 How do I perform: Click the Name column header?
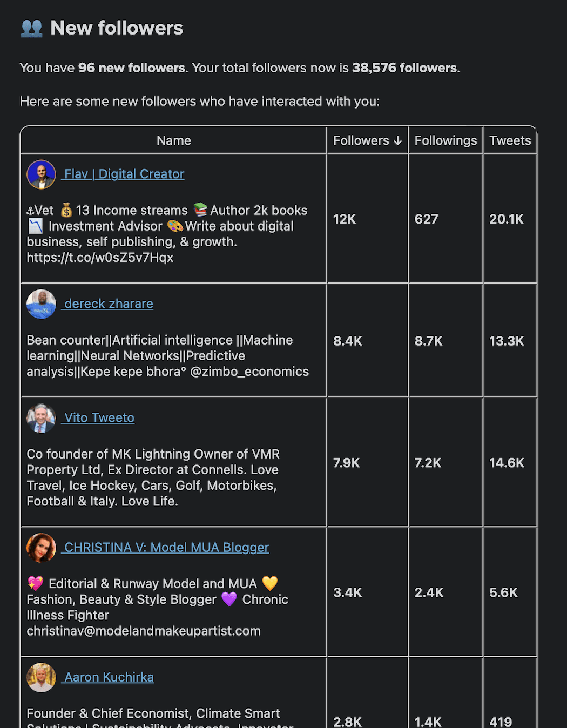tap(173, 140)
